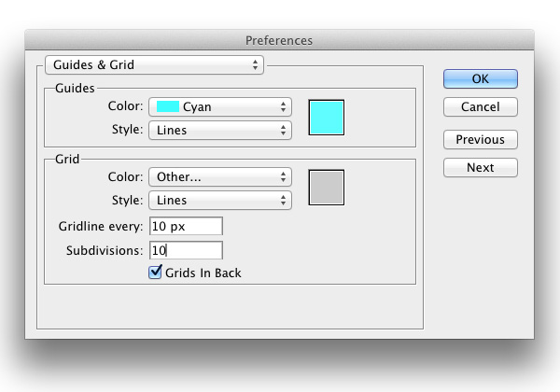
Task: Toggle the Grids In Back checkbox
Action: click(x=155, y=272)
